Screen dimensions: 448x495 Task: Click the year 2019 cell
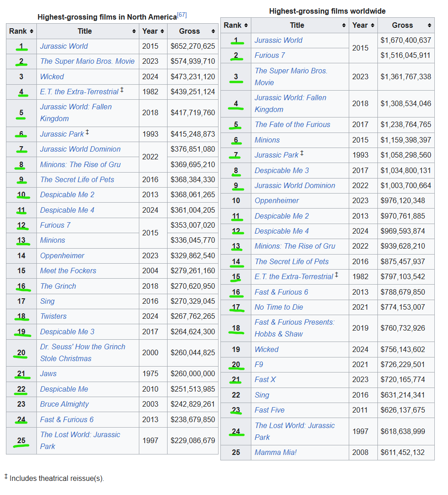363,328
